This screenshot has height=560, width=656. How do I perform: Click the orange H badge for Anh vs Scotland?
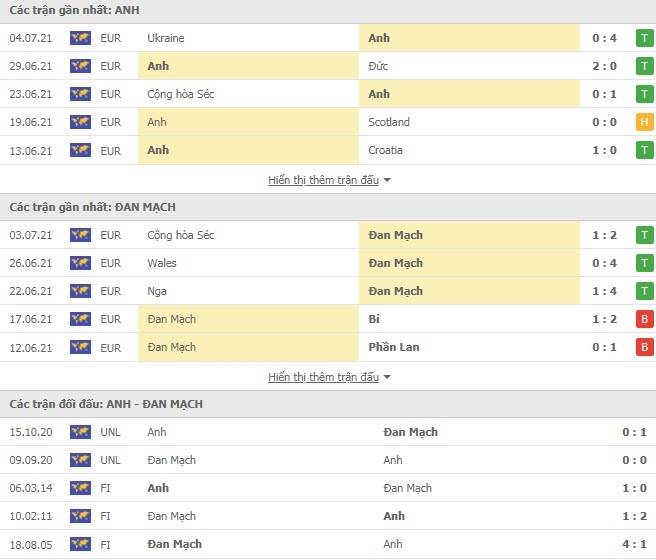click(x=645, y=122)
